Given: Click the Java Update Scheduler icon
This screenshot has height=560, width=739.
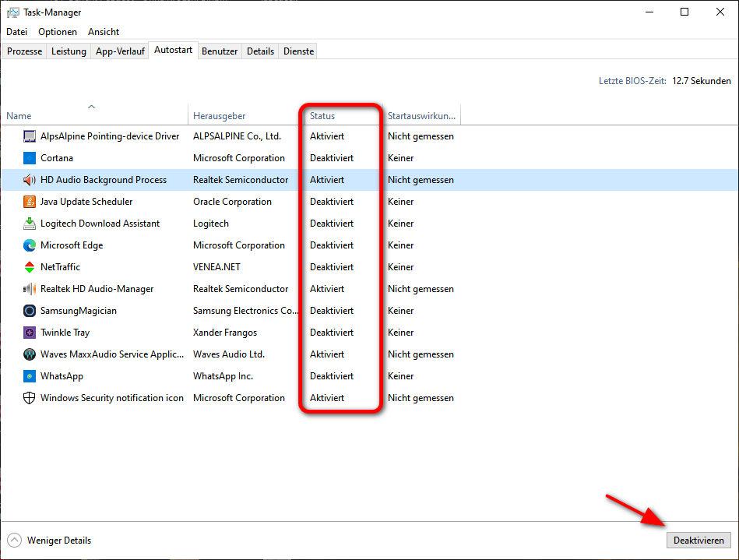Looking at the screenshot, I should tap(30, 201).
